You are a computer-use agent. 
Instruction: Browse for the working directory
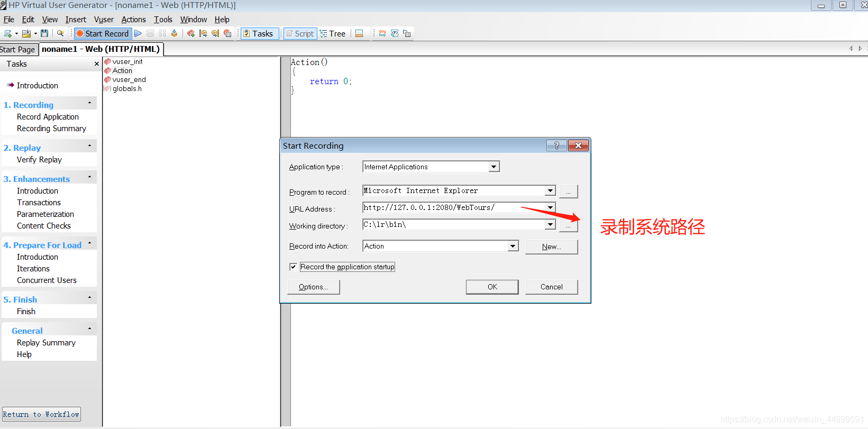[x=568, y=225]
